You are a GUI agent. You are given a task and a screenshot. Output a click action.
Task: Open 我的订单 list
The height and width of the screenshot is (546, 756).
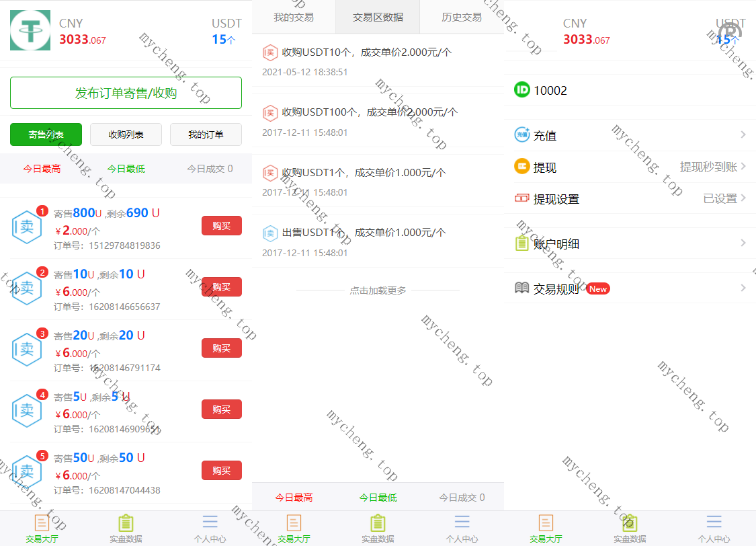(x=206, y=134)
